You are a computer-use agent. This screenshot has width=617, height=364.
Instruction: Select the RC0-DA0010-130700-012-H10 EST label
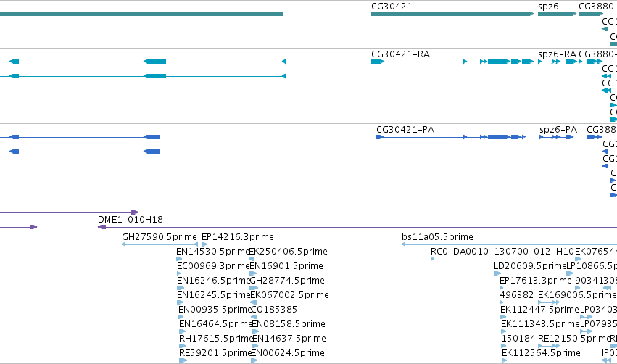click(502, 252)
